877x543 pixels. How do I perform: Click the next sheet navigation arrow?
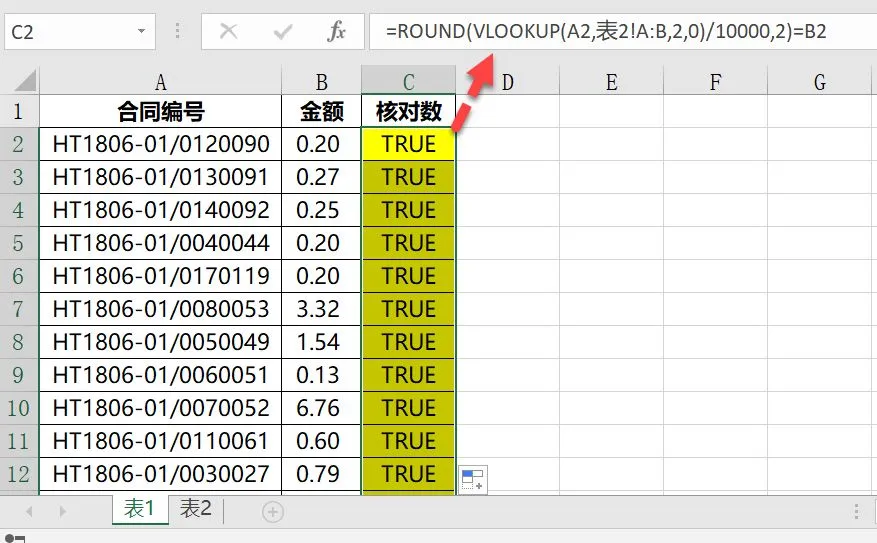(x=62, y=512)
